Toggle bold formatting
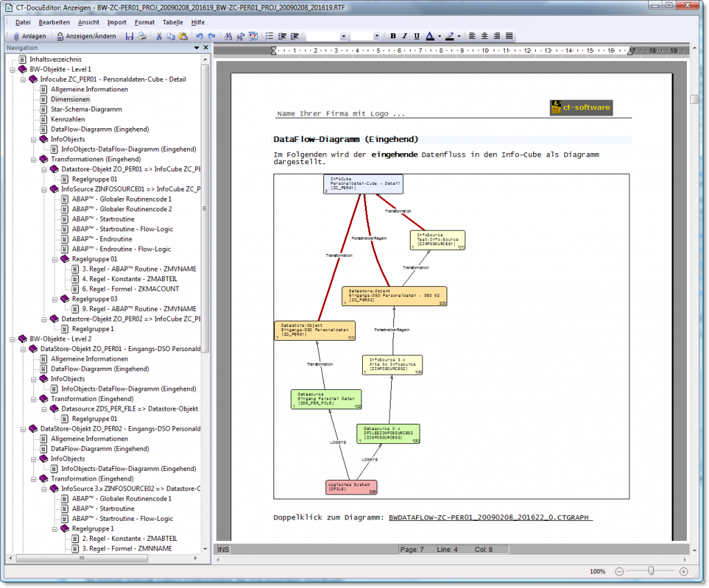 tap(393, 35)
